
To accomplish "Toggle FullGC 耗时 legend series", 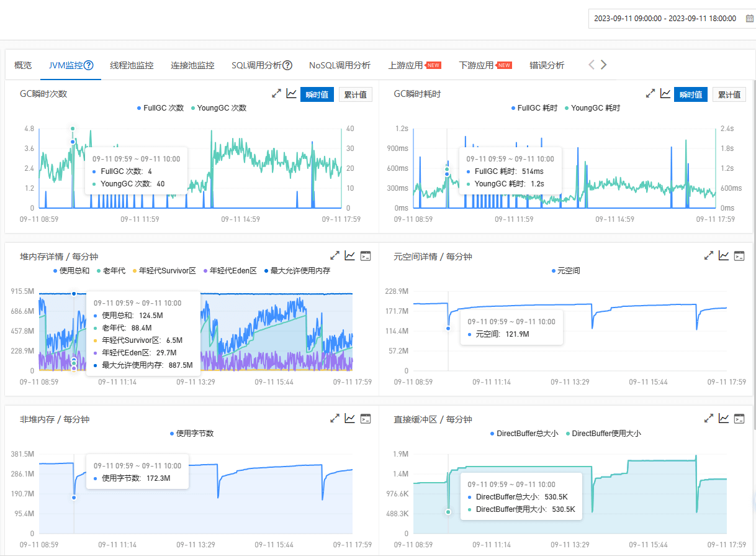I will pyautogui.click(x=534, y=108).
